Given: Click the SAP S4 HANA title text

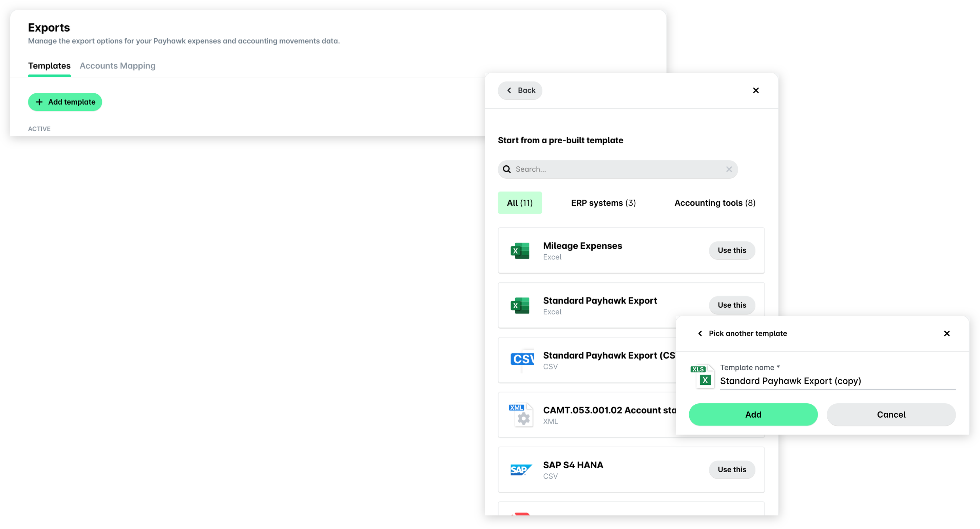Looking at the screenshot, I should tap(573, 465).
